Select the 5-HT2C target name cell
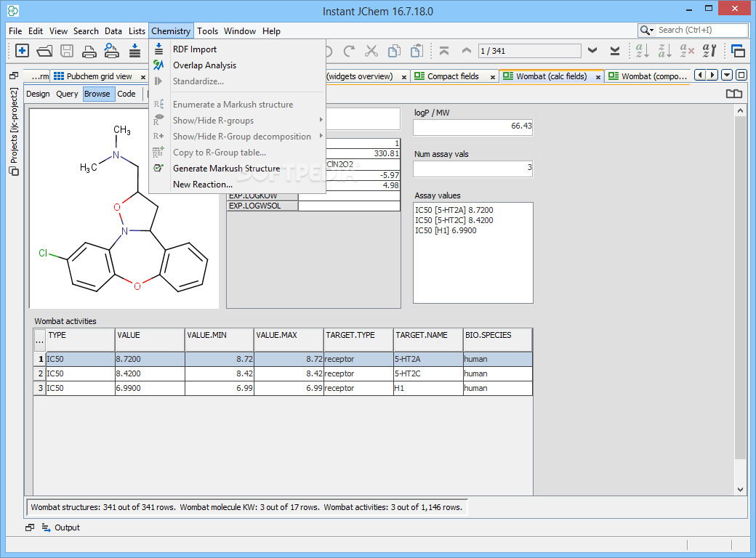The width and height of the screenshot is (756, 558). coord(428,373)
